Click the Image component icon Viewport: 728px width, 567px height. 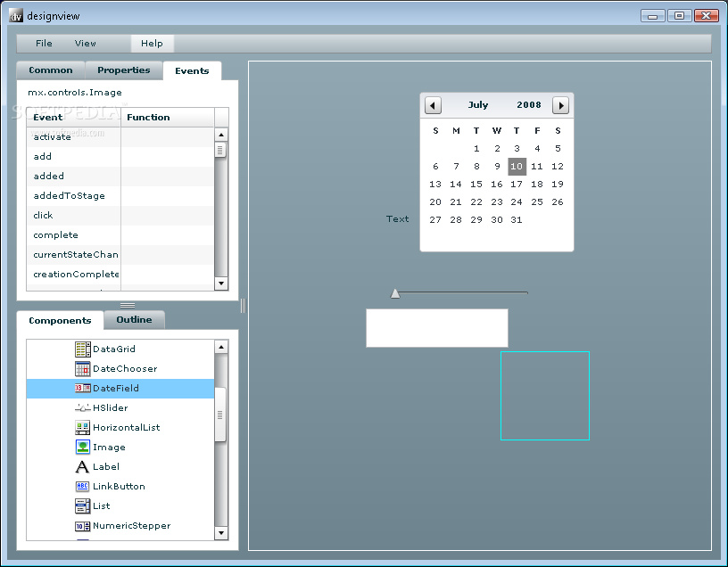coord(83,447)
